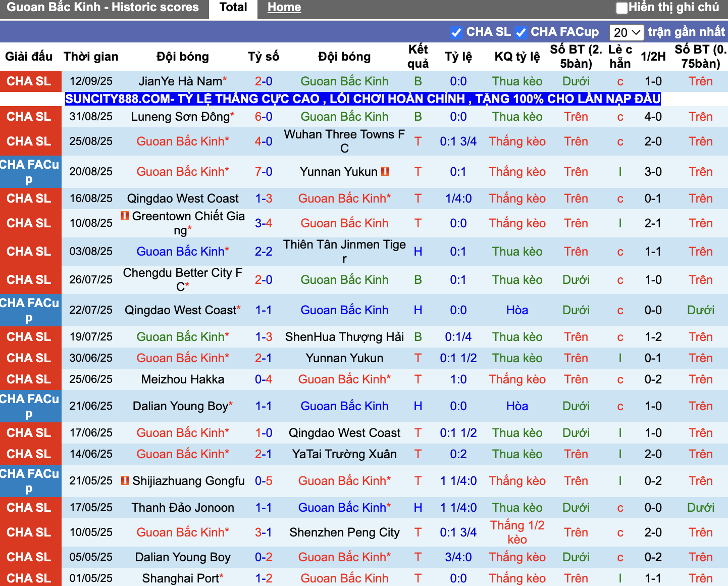Click Guoan Bắc Kinh - Historic scores title
Image resolution: width=728 pixels, height=586 pixels.
point(103,8)
